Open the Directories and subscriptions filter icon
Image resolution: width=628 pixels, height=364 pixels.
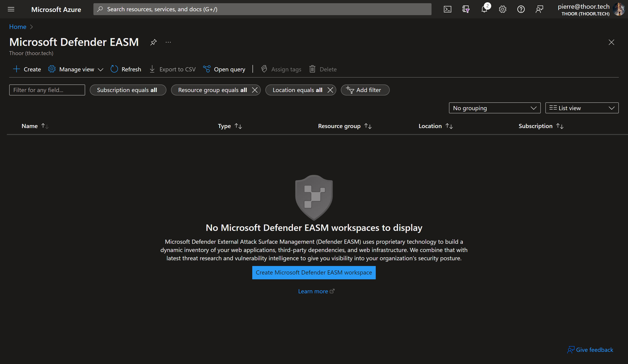(466, 9)
